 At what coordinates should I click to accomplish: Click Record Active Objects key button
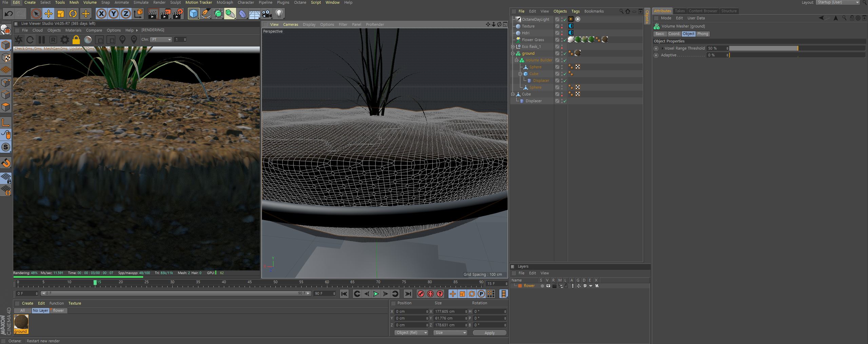tap(421, 294)
